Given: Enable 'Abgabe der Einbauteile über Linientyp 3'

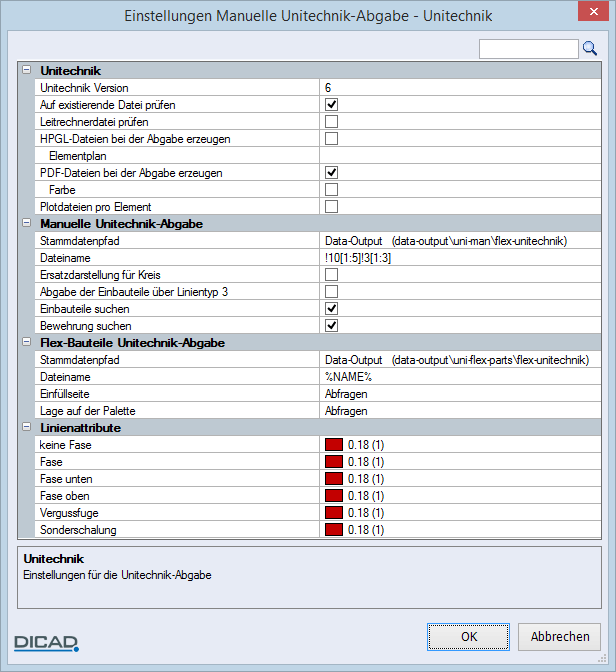Looking at the screenshot, I should click(x=331, y=292).
